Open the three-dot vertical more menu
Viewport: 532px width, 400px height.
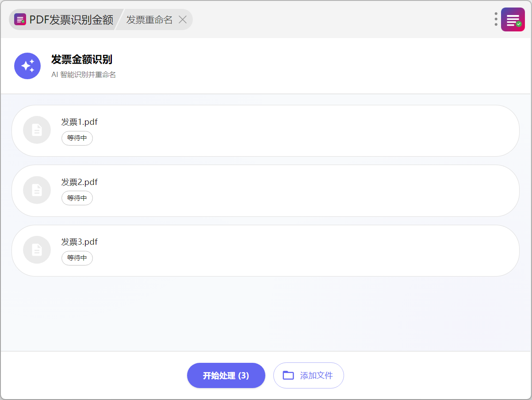pyautogui.click(x=496, y=19)
